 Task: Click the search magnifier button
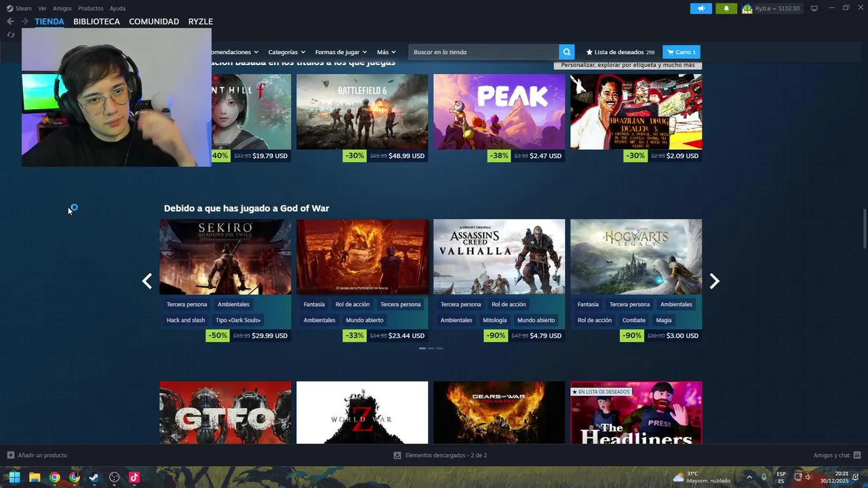point(567,52)
